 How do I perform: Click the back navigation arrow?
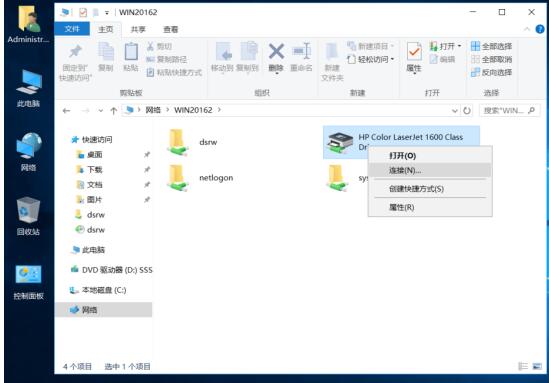click(66, 111)
